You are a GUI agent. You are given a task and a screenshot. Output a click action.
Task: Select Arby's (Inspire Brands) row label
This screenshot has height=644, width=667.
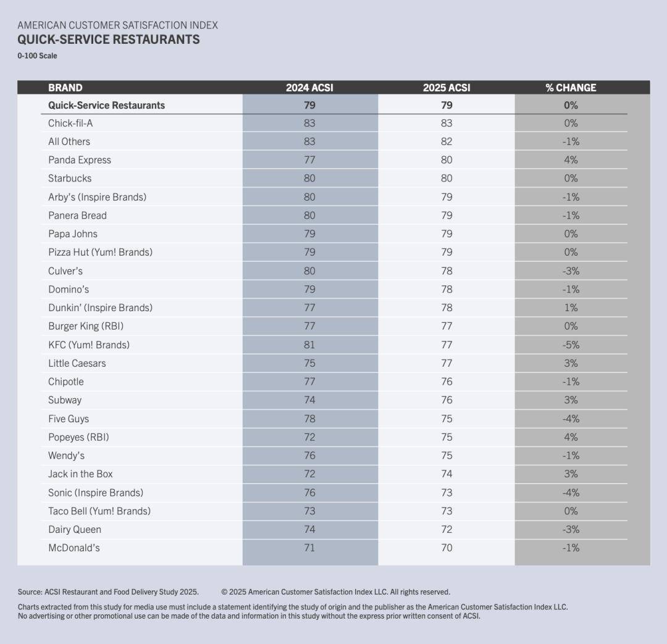[x=97, y=197]
